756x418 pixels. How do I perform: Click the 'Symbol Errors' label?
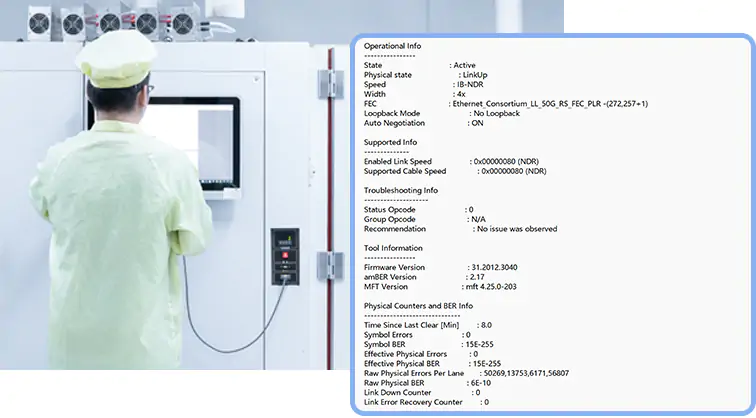[x=388, y=335]
